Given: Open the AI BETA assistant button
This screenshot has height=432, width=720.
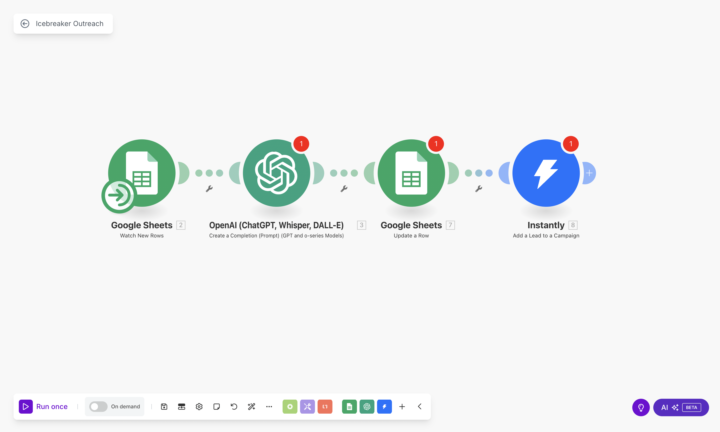Looking at the screenshot, I should (x=681, y=407).
